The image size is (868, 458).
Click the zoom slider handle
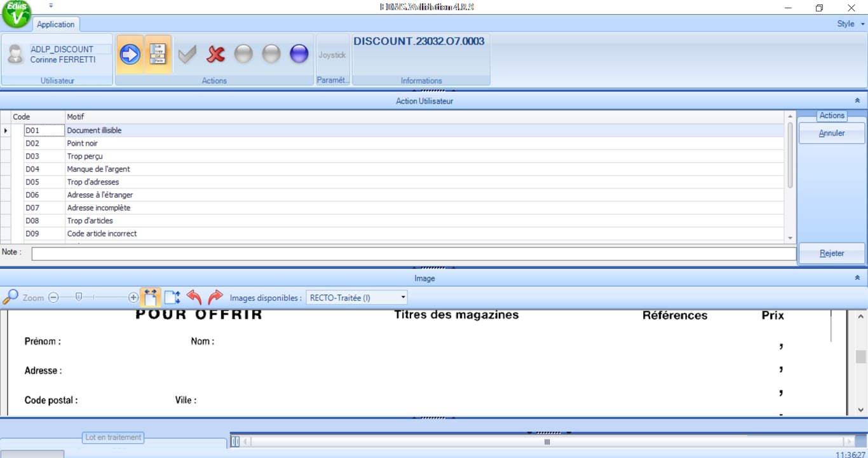[79, 296]
